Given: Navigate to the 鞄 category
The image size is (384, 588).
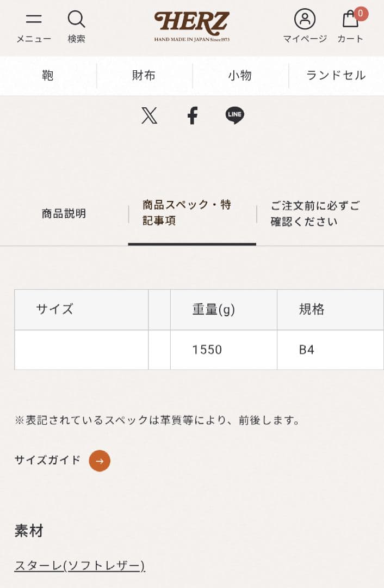Looking at the screenshot, I should coord(47,76).
